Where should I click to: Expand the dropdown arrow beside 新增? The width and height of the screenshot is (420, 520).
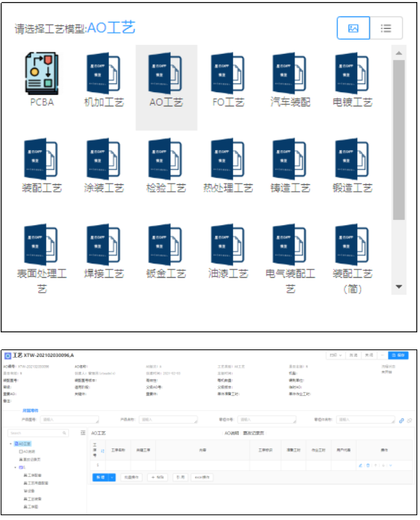click(x=112, y=478)
